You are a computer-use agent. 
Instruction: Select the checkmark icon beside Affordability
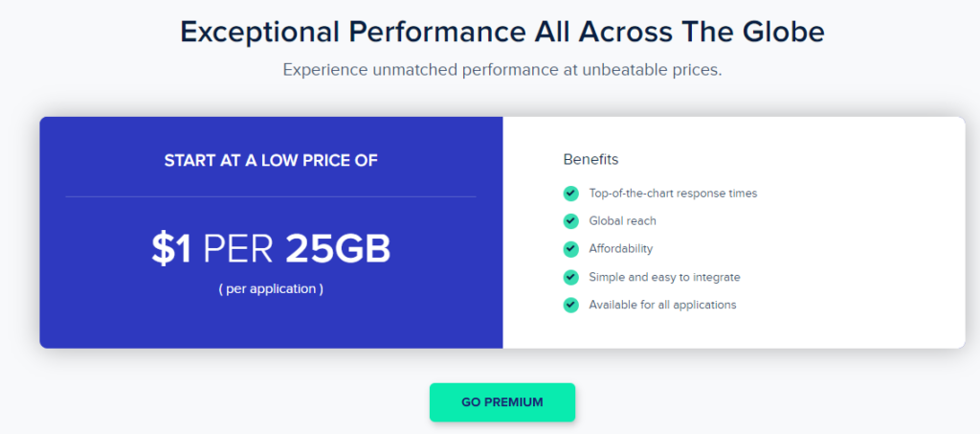pyautogui.click(x=571, y=249)
